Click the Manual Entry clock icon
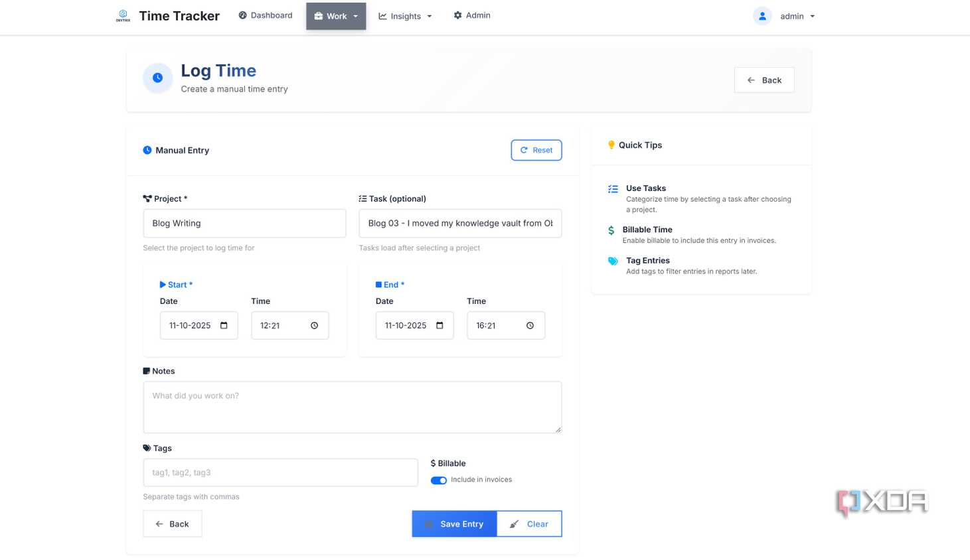The width and height of the screenshot is (970, 560). pos(147,150)
